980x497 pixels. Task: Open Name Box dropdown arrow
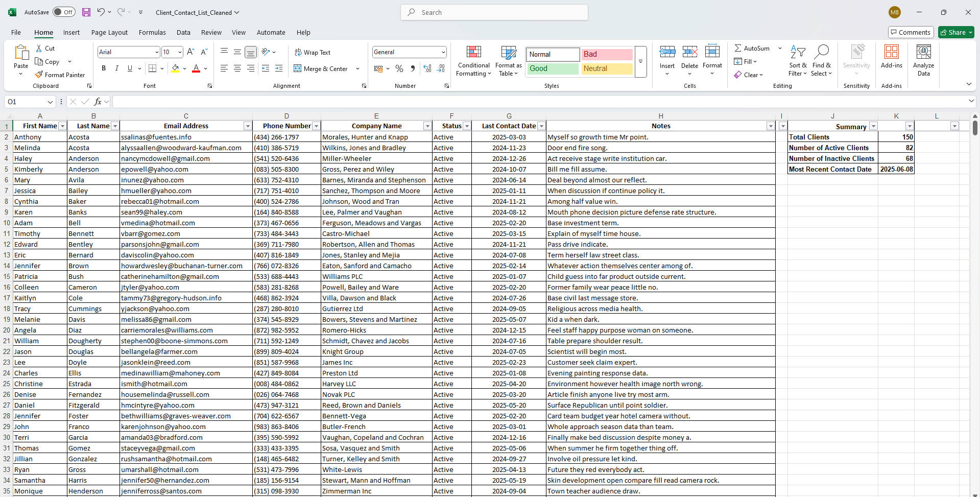click(x=50, y=102)
